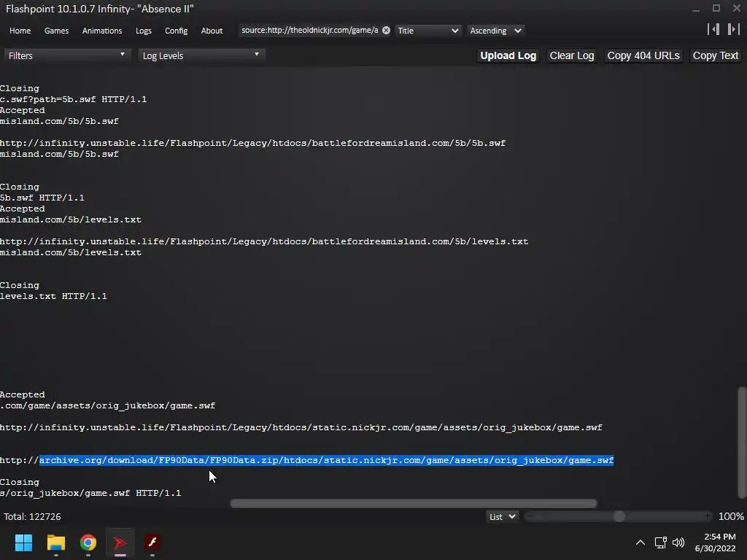Open the List layout dropdown
Image resolution: width=747 pixels, height=560 pixels.
502,517
